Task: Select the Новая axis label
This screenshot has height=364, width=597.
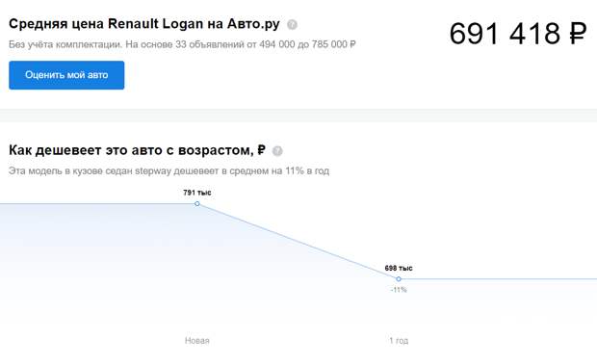Action: (196, 340)
